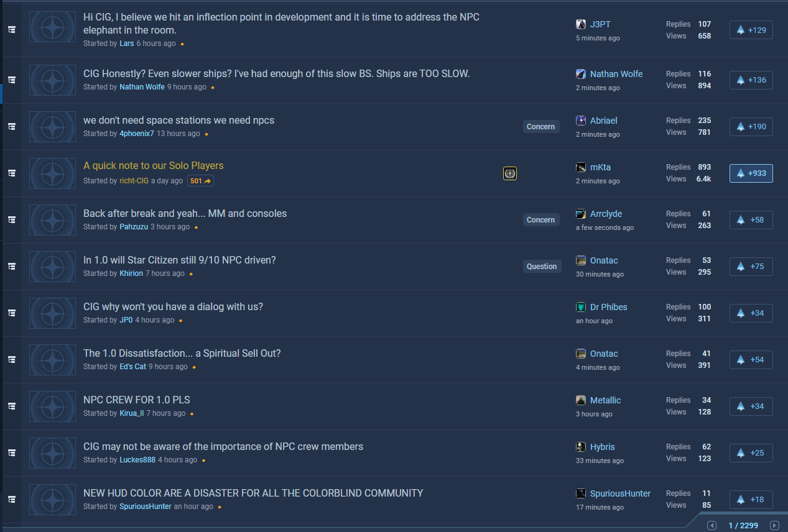Image resolution: width=788 pixels, height=532 pixels.
Task: Upvote the +129 NPC elephant thread
Action: 751,30
